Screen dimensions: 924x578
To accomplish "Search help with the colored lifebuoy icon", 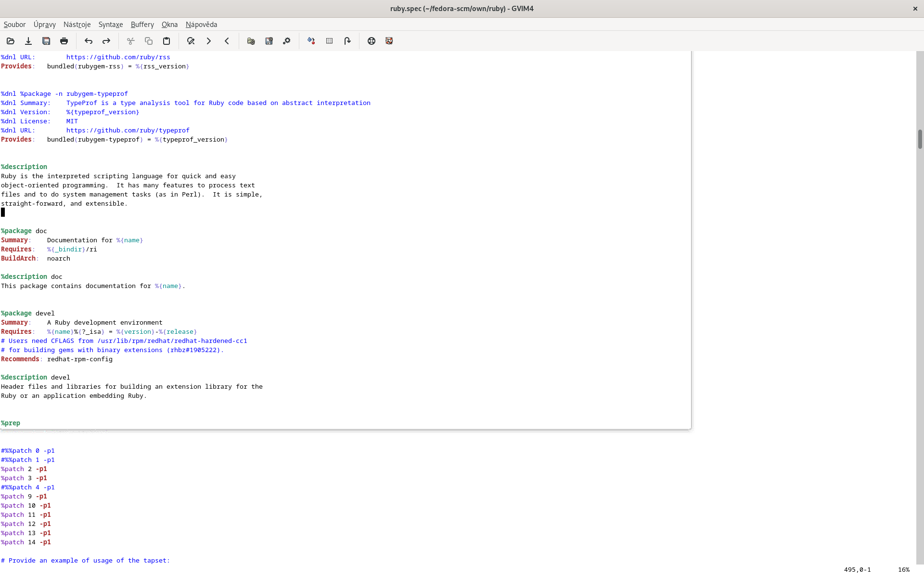I will [x=389, y=41].
